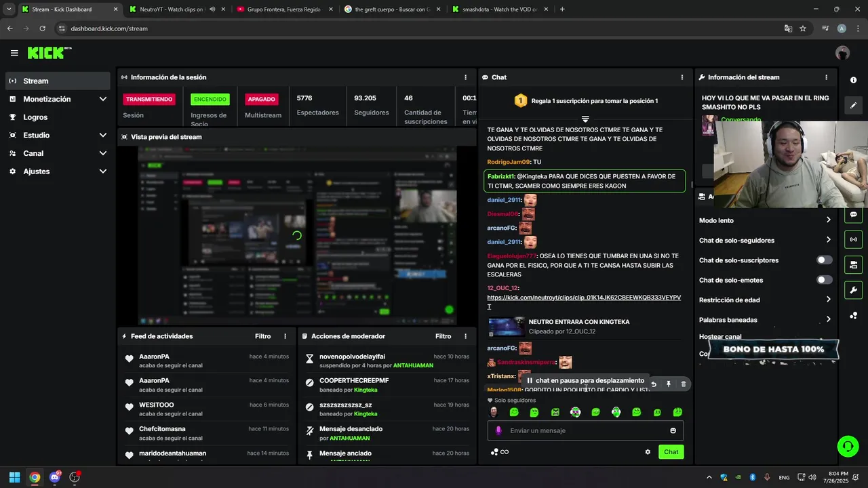Bookmark this page with star icon
The image size is (868, 488).
click(803, 28)
